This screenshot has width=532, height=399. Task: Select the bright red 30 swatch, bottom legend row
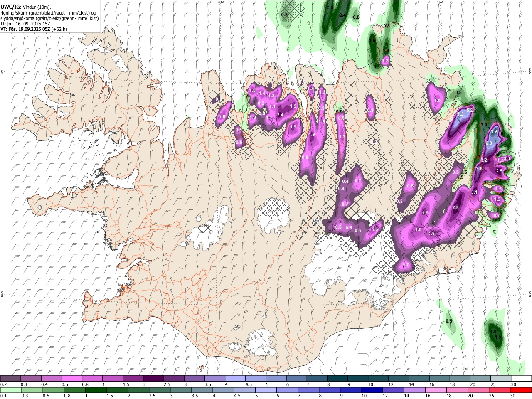pos(520,390)
